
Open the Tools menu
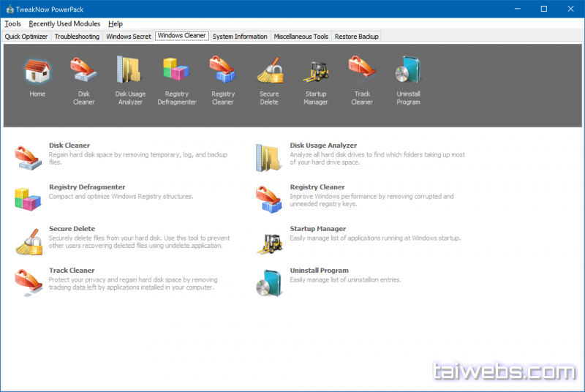pyautogui.click(x=12, y=24)
